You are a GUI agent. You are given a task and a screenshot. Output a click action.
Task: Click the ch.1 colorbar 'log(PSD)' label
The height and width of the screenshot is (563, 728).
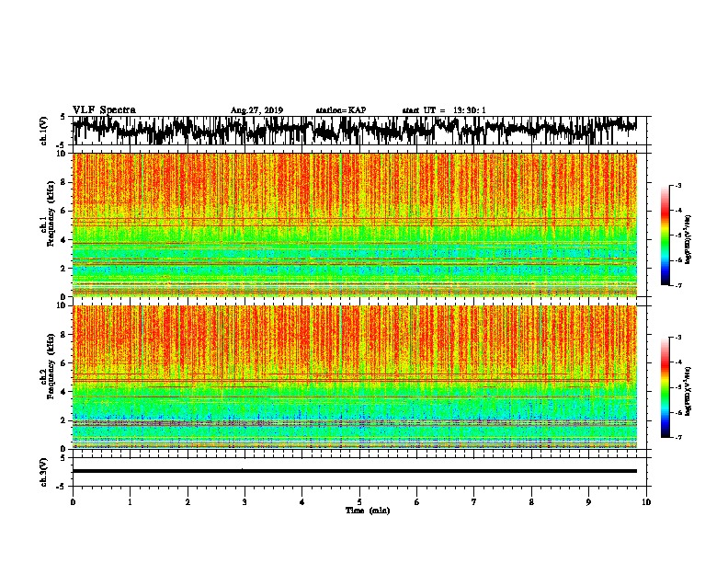tap(688, 240)
